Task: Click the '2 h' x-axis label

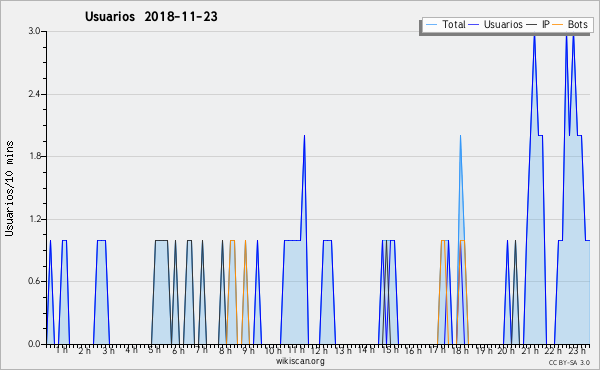Action: point(85,350)
